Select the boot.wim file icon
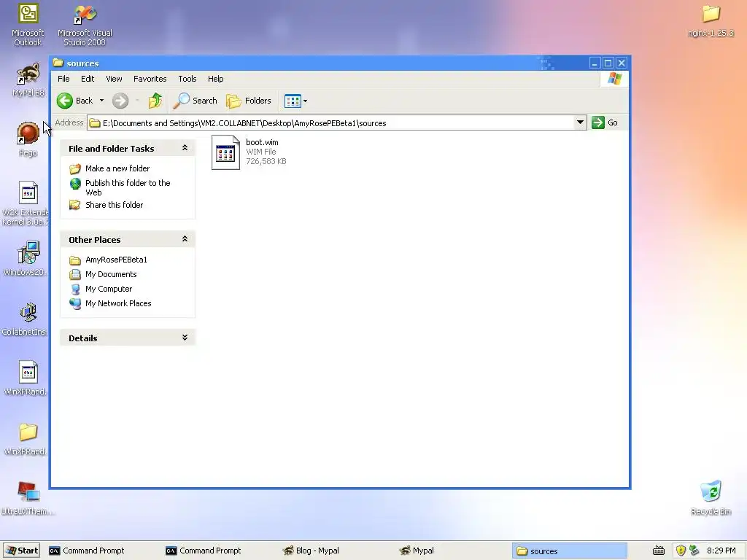The width and height of the screenshot is (747, 560). click(x=226, y=152)
